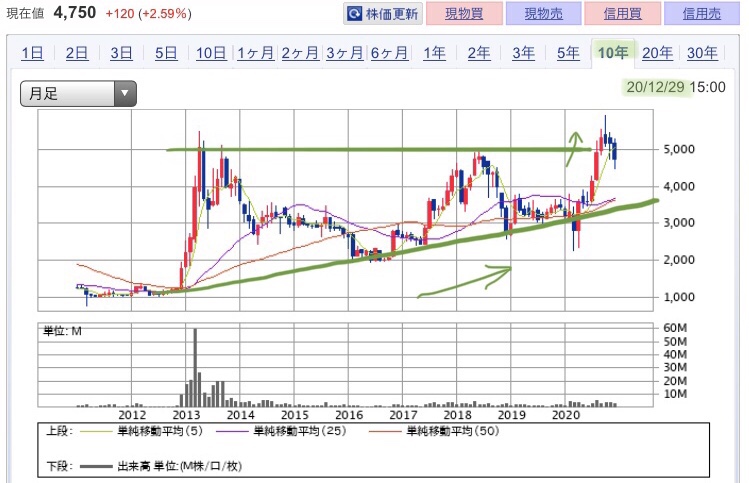Click the 信用売 button
The height and width of the screenshot is (483, 749).
(700, 14)
